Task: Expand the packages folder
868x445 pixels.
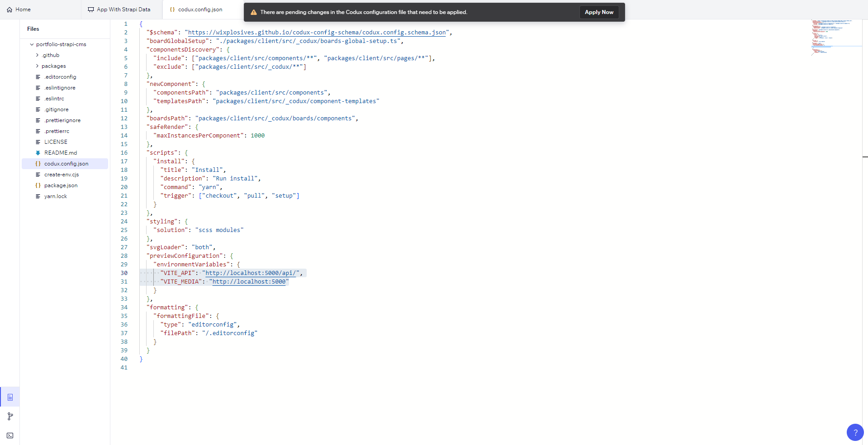Action: (x=37, y=66)
